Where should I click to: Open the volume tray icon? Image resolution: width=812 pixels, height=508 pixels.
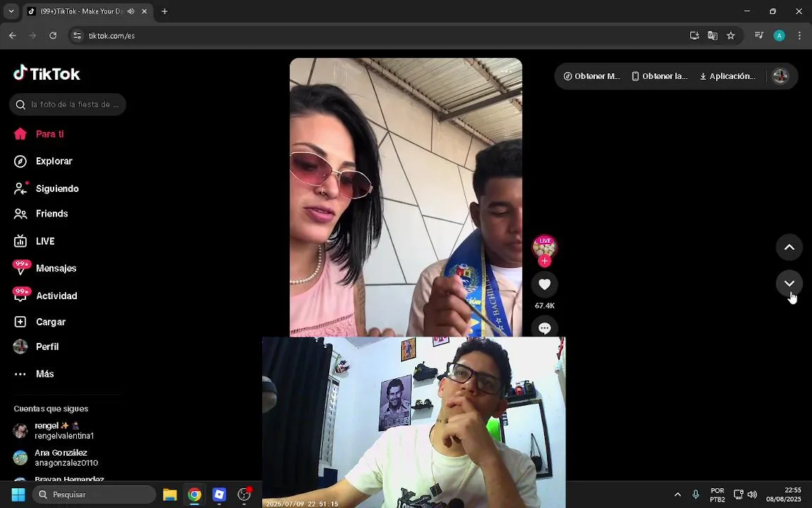(x=753, y=495)
